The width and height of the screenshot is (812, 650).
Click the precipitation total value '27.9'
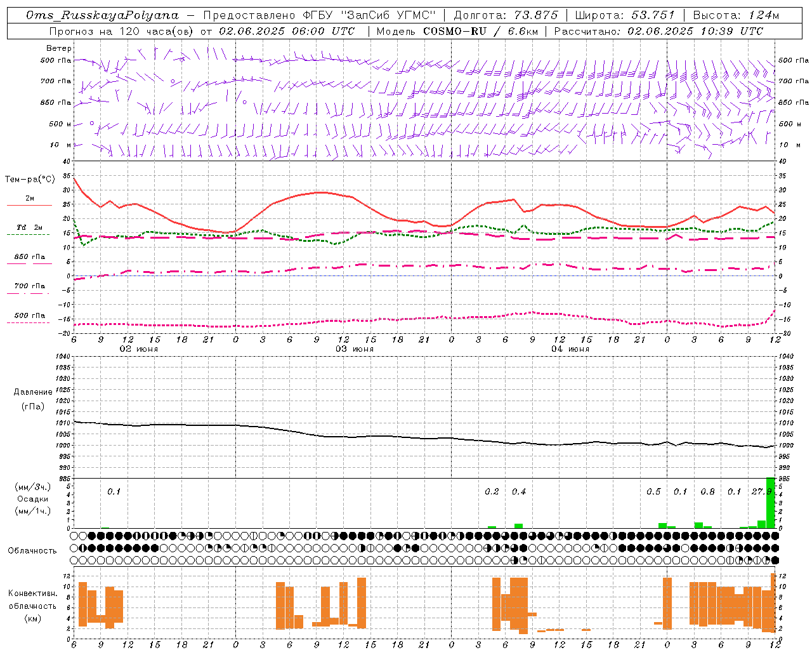[761, 491]
